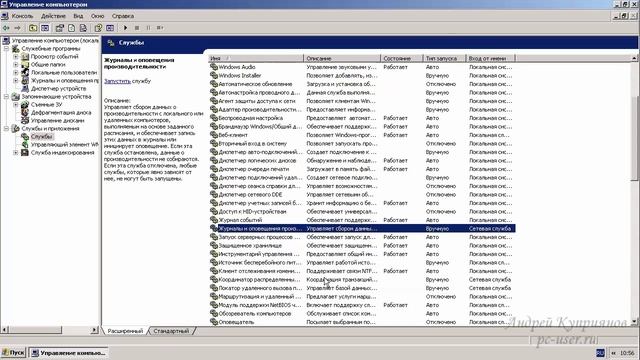Open the Действие menu
This screenshot has height=360, width=640.
point(53,16)
